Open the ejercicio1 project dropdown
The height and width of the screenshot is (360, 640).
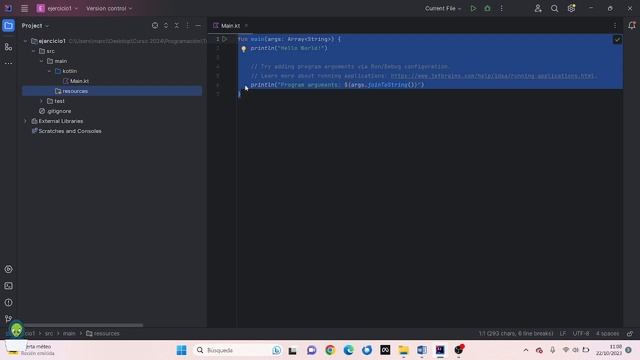click(x=57, y=8)
